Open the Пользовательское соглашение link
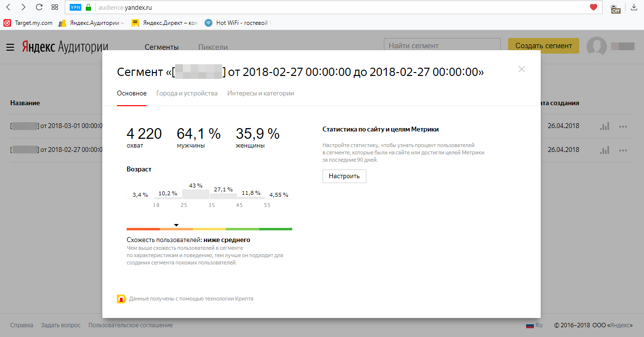The height and width of the screenshot is (337, 644). 131,325
